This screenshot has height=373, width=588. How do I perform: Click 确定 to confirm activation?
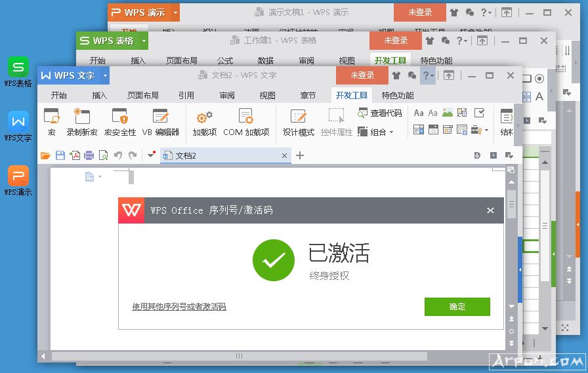point(457,307)
